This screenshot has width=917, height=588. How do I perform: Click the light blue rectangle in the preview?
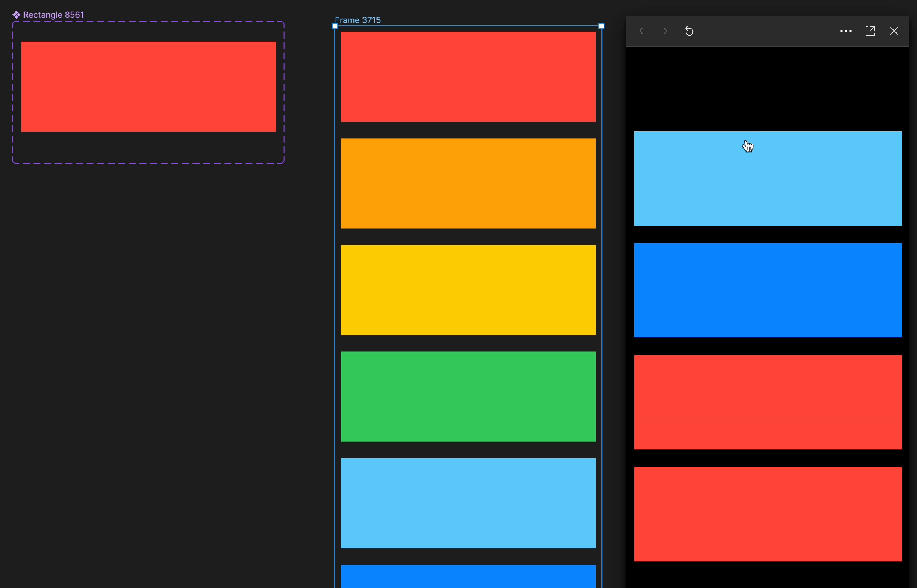coord(767,178)
